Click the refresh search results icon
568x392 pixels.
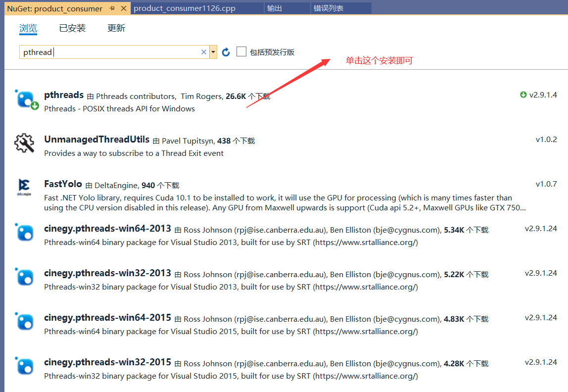[x=226, y=51]
